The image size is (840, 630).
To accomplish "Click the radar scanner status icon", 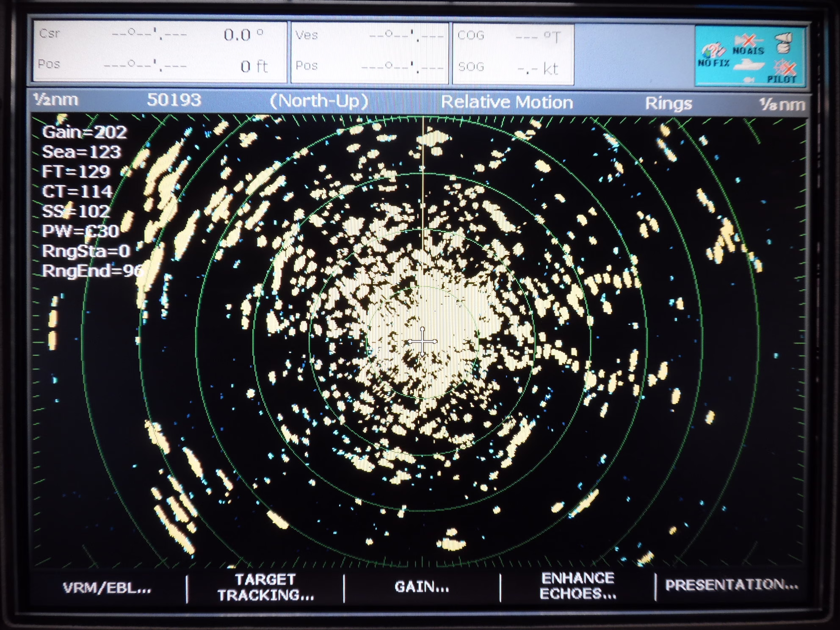I will pos(784,43).
